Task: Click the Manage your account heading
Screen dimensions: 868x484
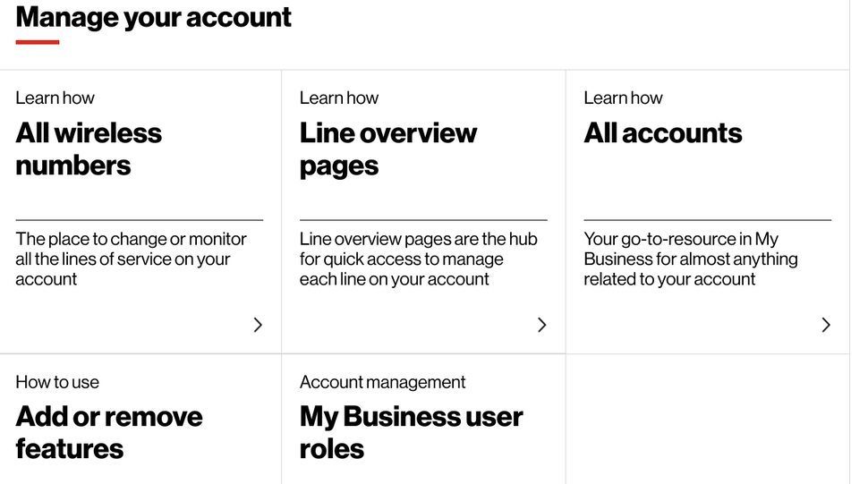Action: (153, 17)
